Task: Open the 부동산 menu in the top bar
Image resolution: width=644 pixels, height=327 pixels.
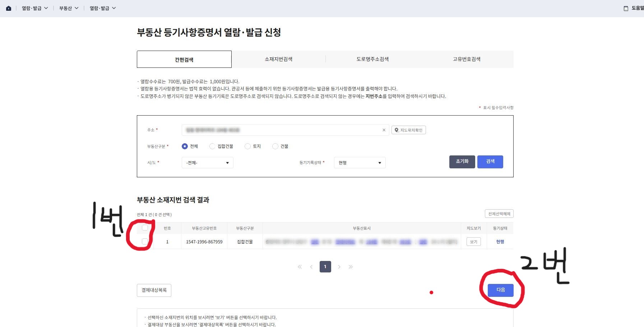Action: pos(66,8)
